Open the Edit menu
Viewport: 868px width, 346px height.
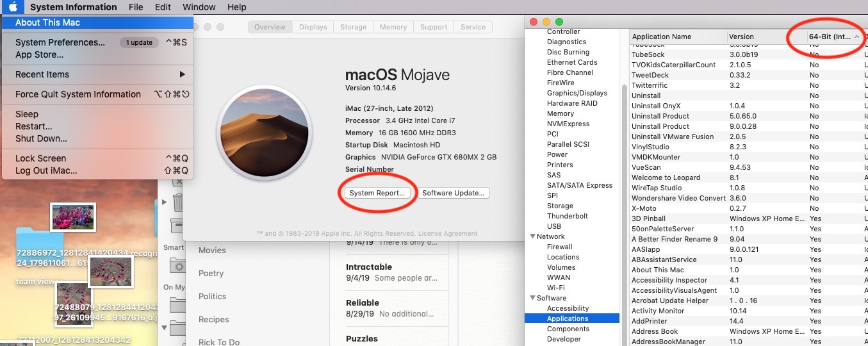[163, 7]
